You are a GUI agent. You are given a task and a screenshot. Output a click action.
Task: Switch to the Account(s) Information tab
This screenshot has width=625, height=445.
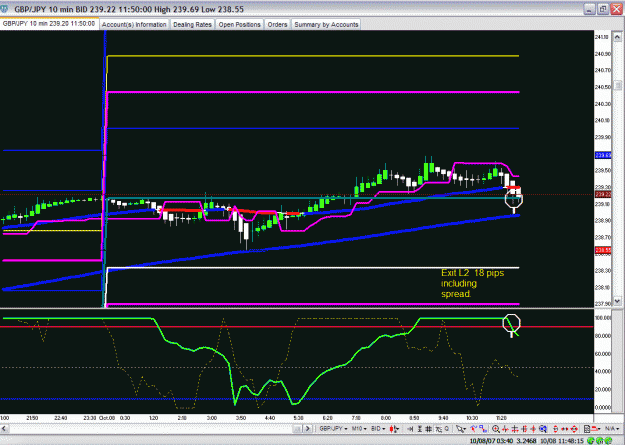134,24
